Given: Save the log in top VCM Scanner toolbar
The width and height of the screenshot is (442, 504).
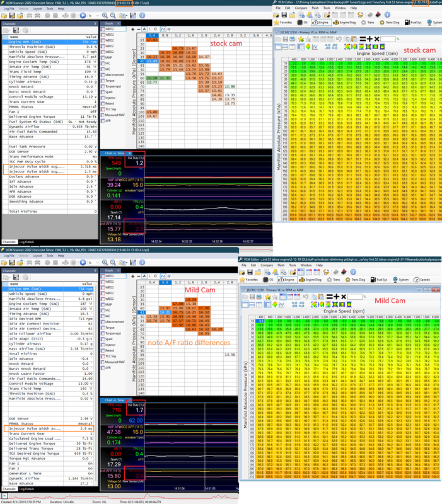Looking at the screenshot, I should pyautogui.click(x=12, y=15).
